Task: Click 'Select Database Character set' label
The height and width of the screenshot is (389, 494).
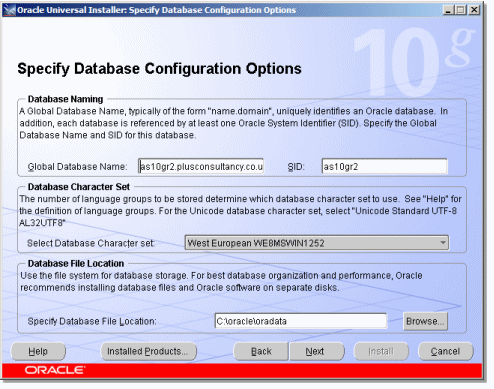Action: (x=91, y=243)
